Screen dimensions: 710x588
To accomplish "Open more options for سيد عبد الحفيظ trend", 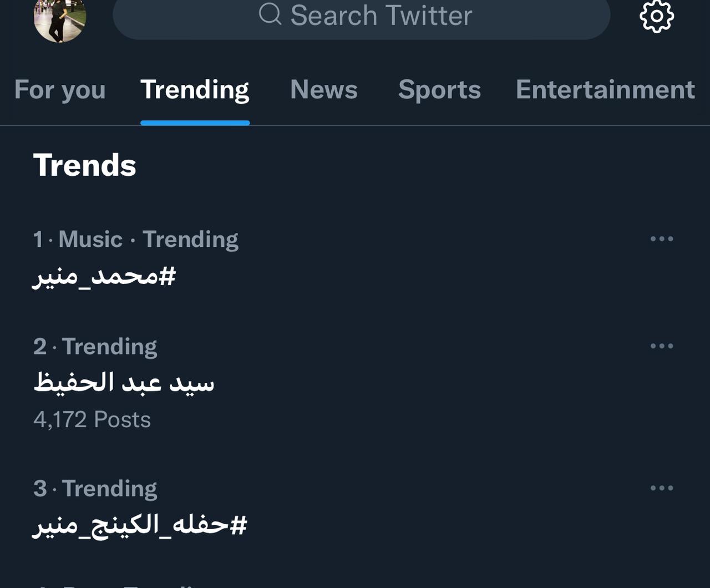I will tap(662, 346).
